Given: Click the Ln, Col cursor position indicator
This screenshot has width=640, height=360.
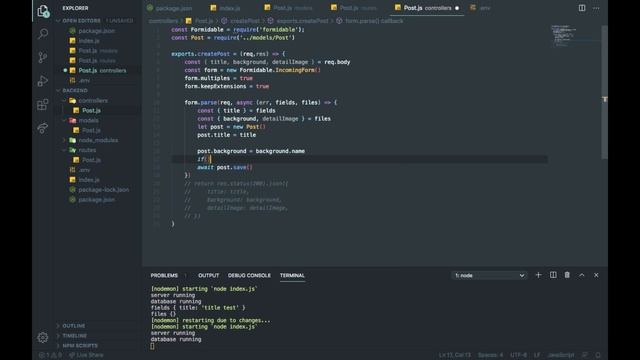Looking at the screenshot, I should click(455, 355).
